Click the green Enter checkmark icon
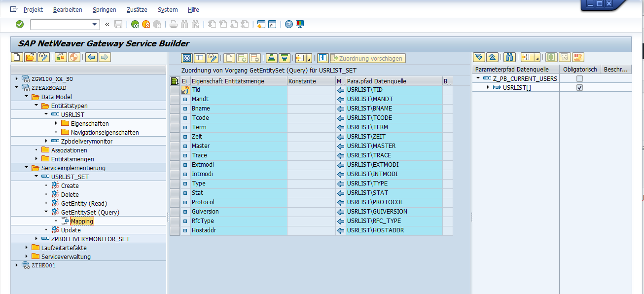The width and height of the screenshot is (644, 294). pos(20,24)
